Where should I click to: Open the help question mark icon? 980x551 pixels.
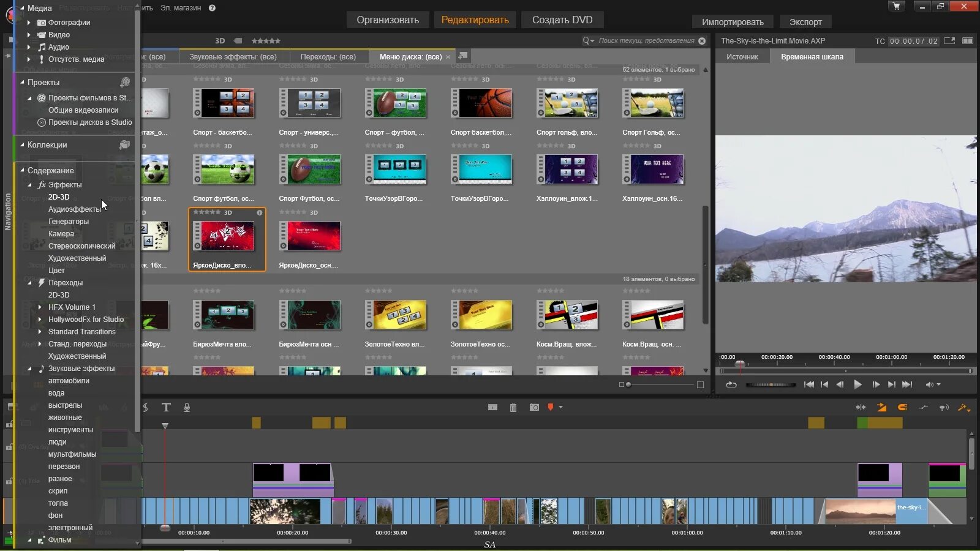pyautogui.click(x=212, y=8)
